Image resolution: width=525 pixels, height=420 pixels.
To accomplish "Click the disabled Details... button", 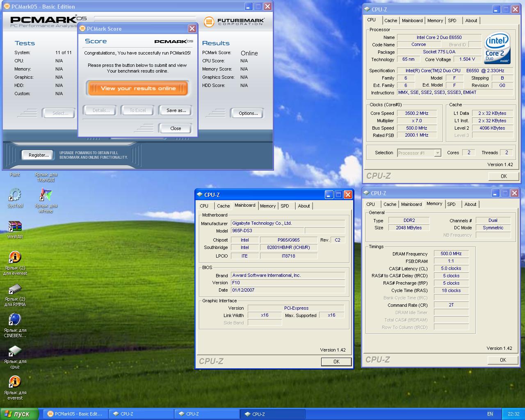I will point(101,110).
